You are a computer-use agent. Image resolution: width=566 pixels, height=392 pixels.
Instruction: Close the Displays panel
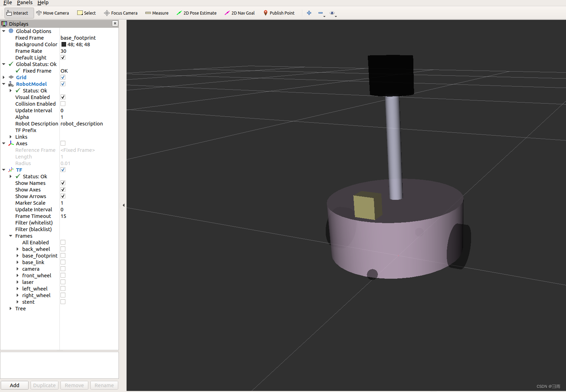pos(115,24)
